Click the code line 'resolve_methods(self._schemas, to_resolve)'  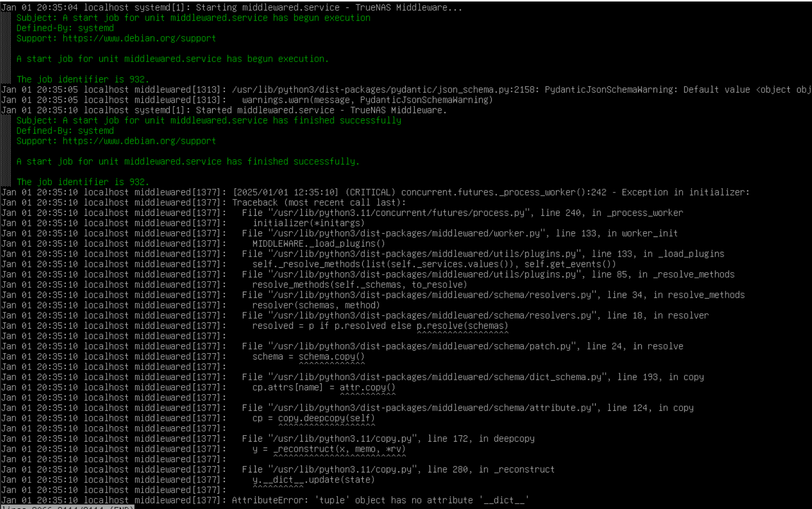click(360, 285)
